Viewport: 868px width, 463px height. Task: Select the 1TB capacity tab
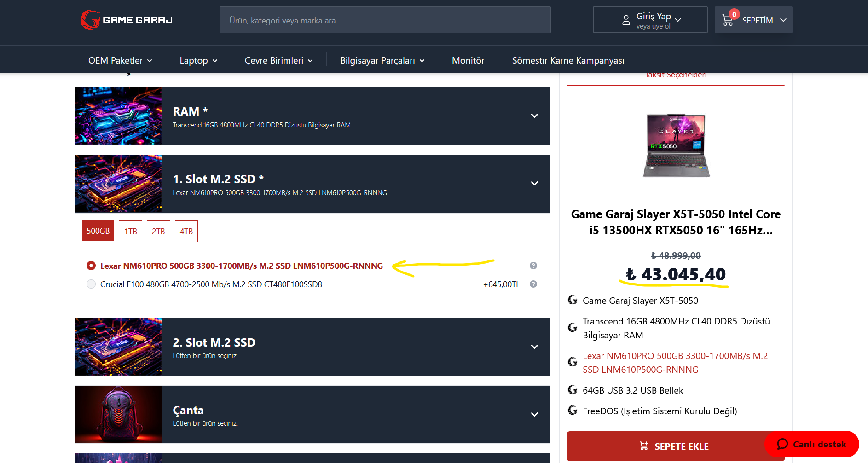(131, 231)
